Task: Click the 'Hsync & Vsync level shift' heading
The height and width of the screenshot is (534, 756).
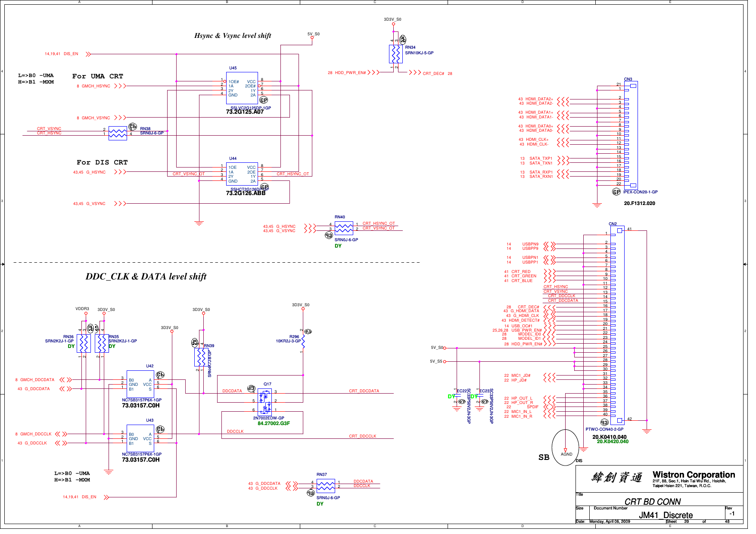Action: click(233, 36)
